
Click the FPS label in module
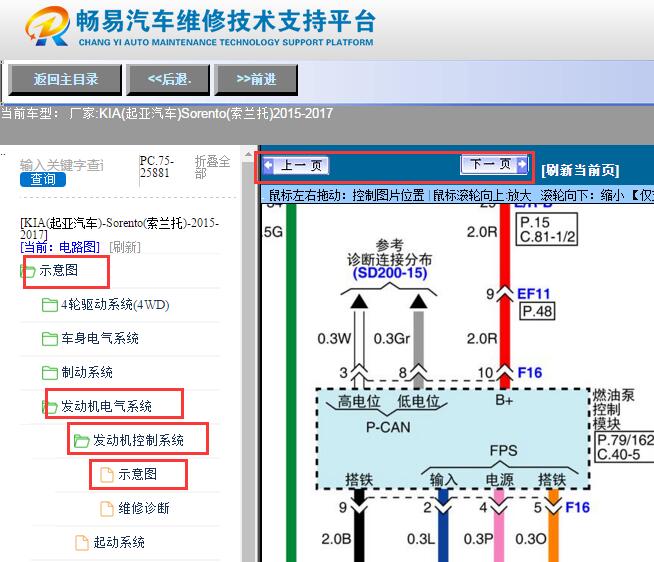coord(503,451)
